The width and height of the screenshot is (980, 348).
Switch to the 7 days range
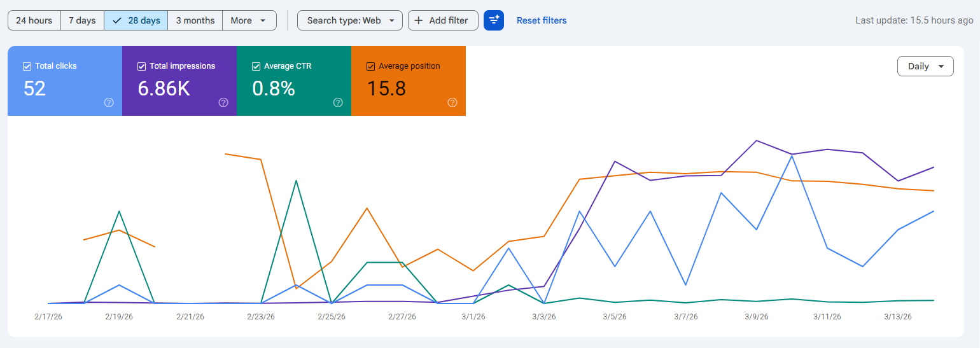click(82, 20)
